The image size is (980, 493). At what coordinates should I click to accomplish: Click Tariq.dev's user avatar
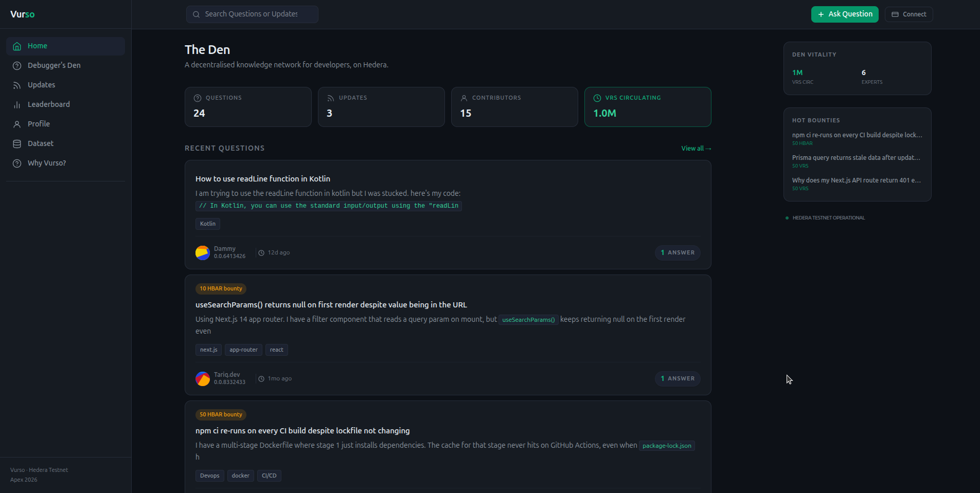click(203, 379)
